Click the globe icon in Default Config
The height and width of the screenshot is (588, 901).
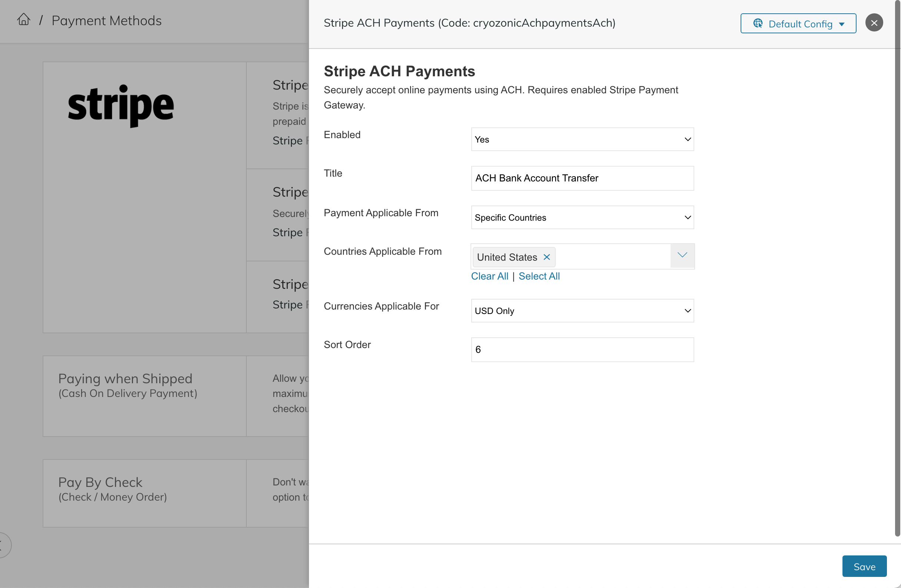pyautogui.click(x=758, y=23)
